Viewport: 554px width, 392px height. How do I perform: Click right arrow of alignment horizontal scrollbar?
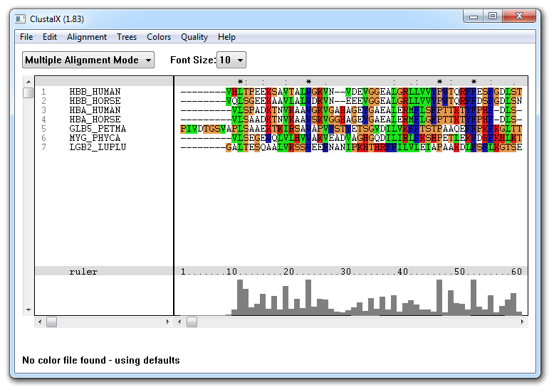tap(524, 322)
